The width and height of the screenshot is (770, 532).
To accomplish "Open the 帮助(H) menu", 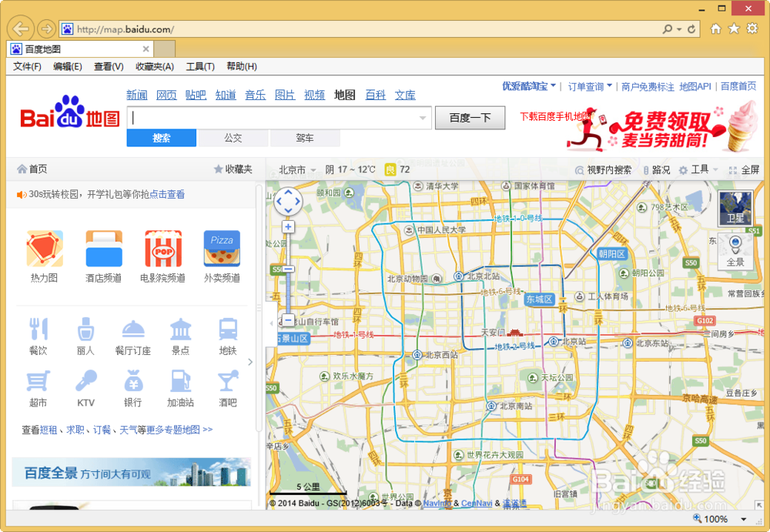I will pyautogui.click(x=242, y=66).
